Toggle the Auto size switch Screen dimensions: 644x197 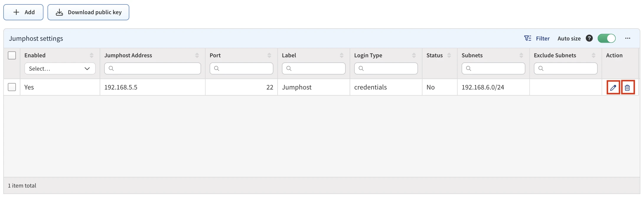click(606, 38)
